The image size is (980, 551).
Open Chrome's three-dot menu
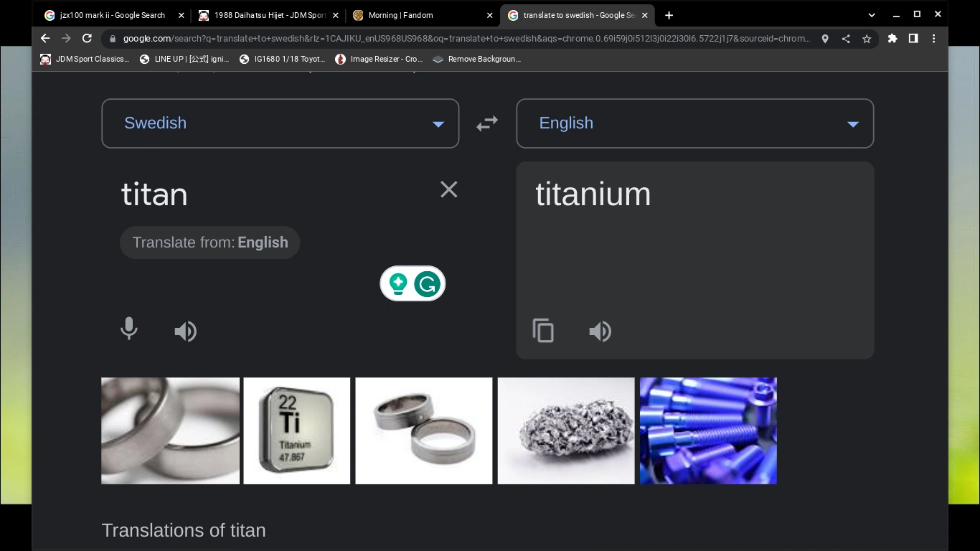click(933, 39)
